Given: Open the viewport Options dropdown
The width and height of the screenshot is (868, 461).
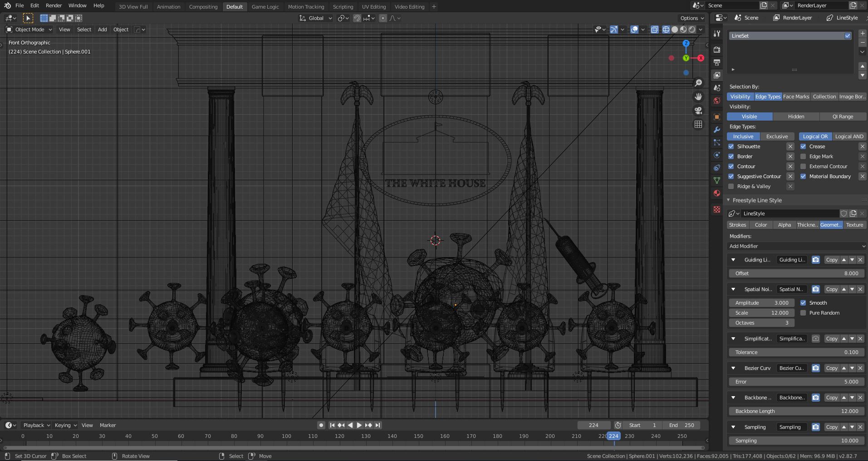Looking at the screenshot, I should point(692,18).
